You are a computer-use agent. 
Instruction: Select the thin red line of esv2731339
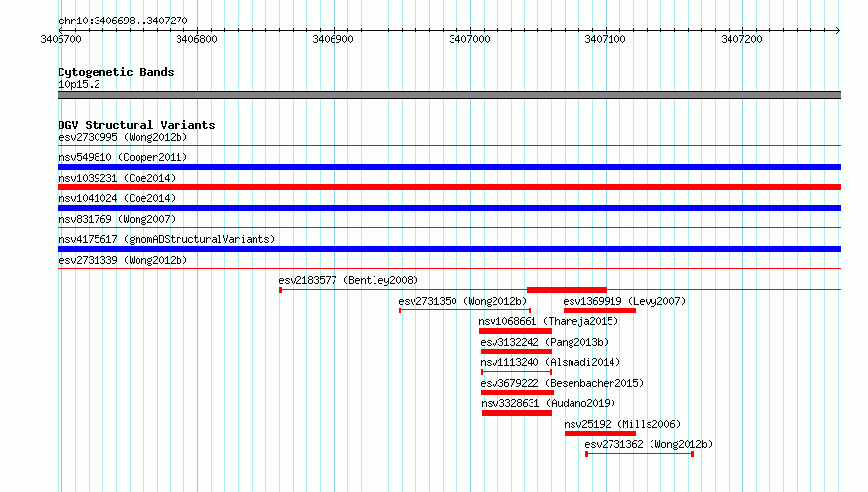tap(449, 269)
